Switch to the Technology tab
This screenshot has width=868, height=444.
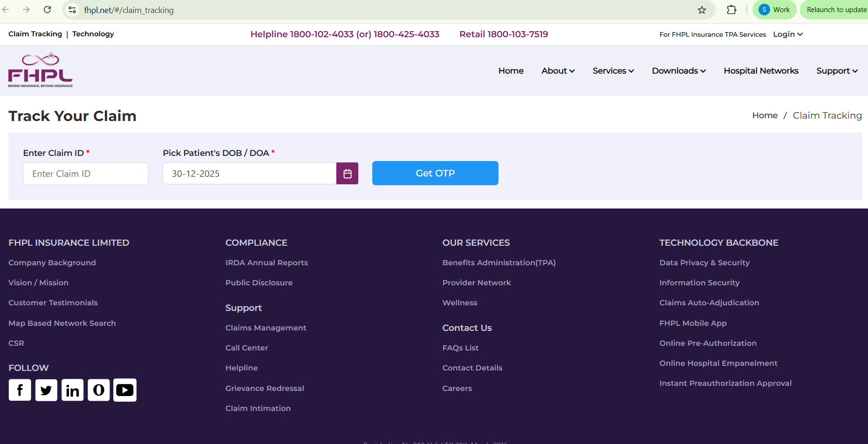point(93,34)
